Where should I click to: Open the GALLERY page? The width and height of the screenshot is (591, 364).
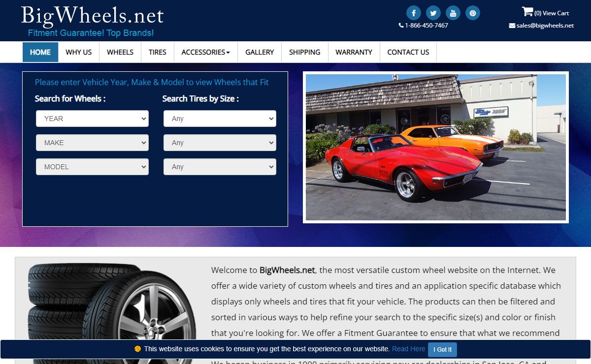point(260,52)
